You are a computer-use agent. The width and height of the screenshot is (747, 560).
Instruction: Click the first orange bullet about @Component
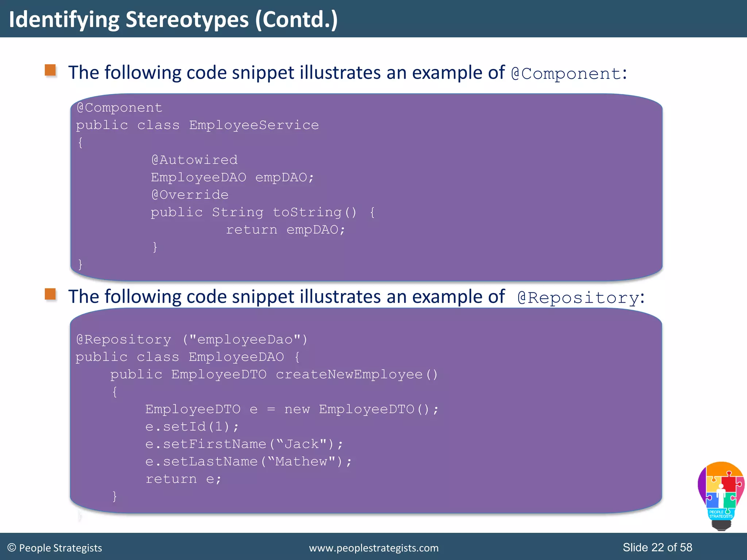click(x=50, y=70)
